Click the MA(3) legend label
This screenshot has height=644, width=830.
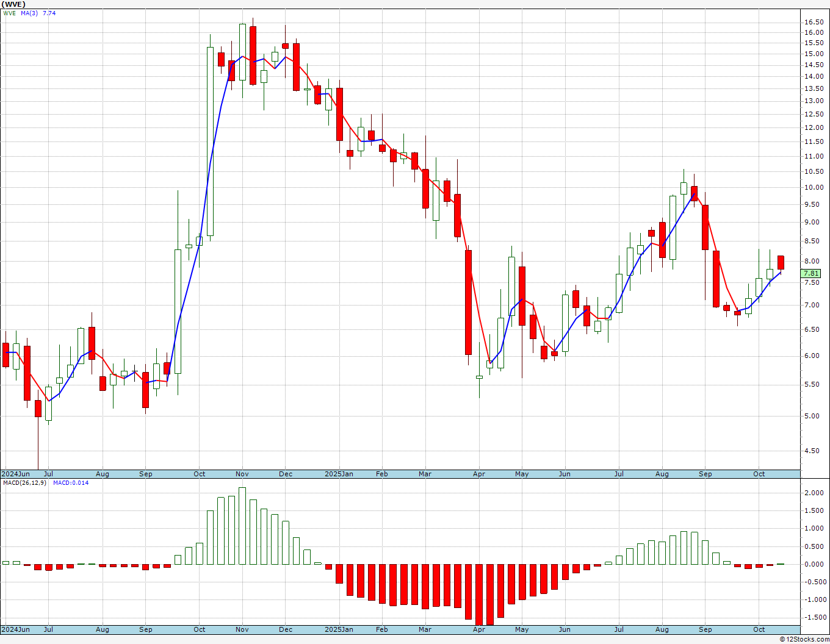(x=29, y=13)
